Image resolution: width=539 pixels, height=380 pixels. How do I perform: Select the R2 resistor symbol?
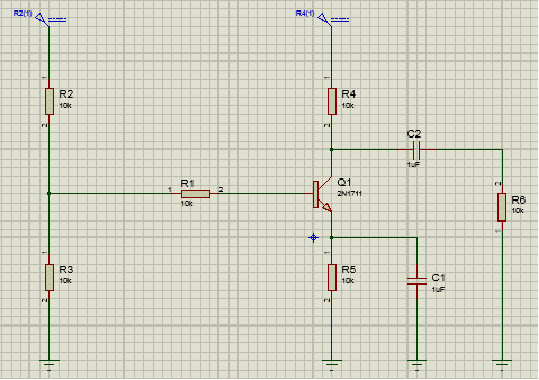(49, 101)
